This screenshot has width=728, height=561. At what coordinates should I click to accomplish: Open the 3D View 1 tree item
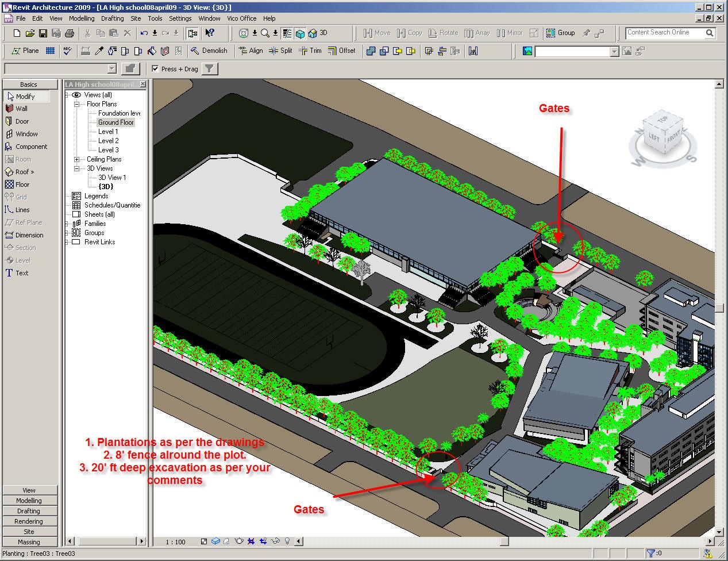pos(112,178)
